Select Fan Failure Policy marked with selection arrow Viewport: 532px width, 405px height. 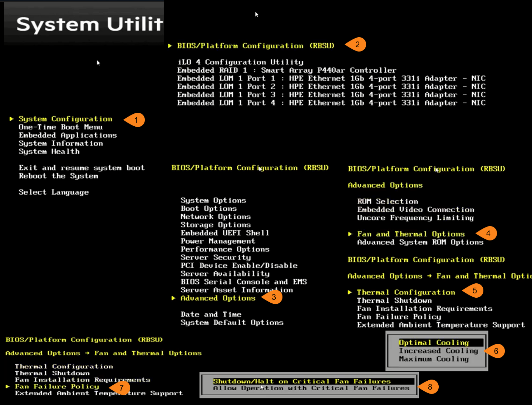click(57, 386)
